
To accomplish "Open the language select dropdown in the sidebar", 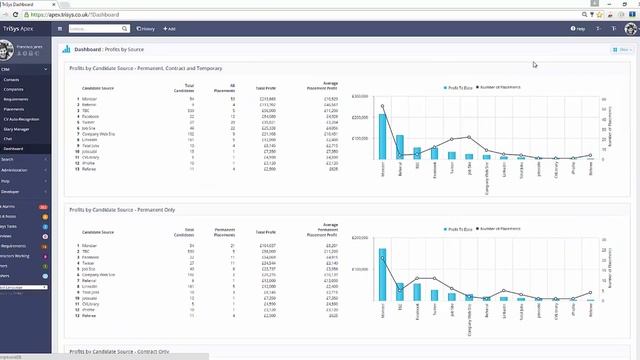I will coord(24,287).
